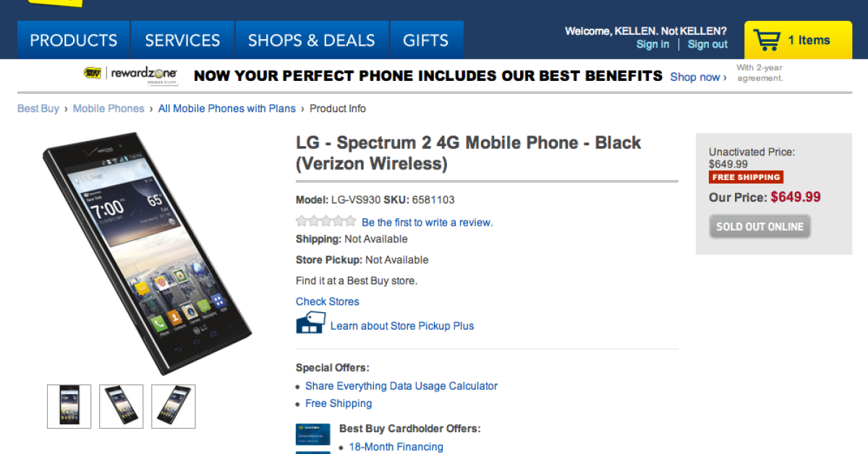Open the Shops & Deals menu

(312, 40)
